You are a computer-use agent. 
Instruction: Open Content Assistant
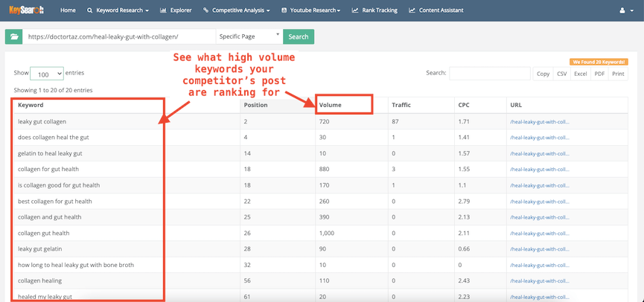coord(436,10)
